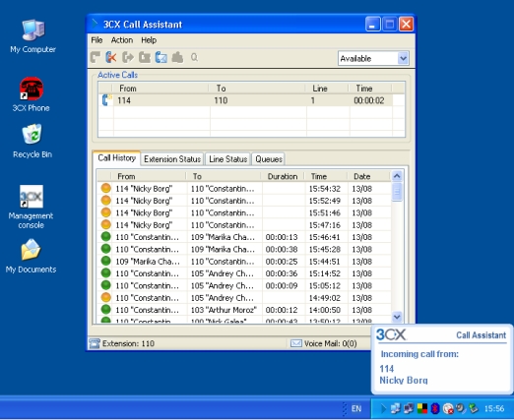The width and height of the screenshot is (514, 420).
Task: Select the My Documents desktop icon
Action: coord(31,256)
